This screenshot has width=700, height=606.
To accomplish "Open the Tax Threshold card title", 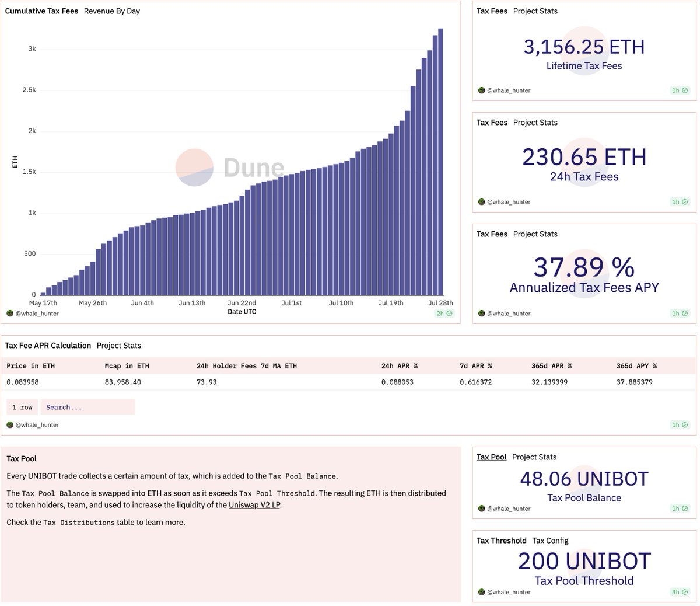I will click(501, 541).
